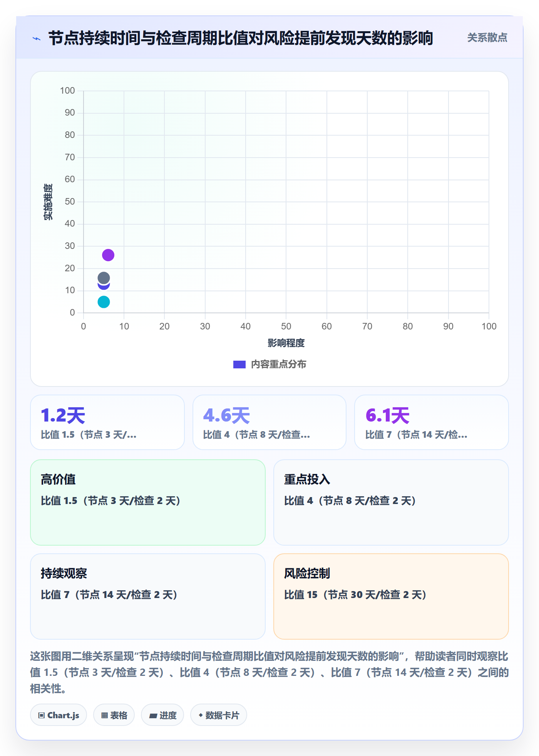The height and width of the screenshot is (756, 539).
Task: Select the 4.6天 metric card
Action: tap(269, 422)
